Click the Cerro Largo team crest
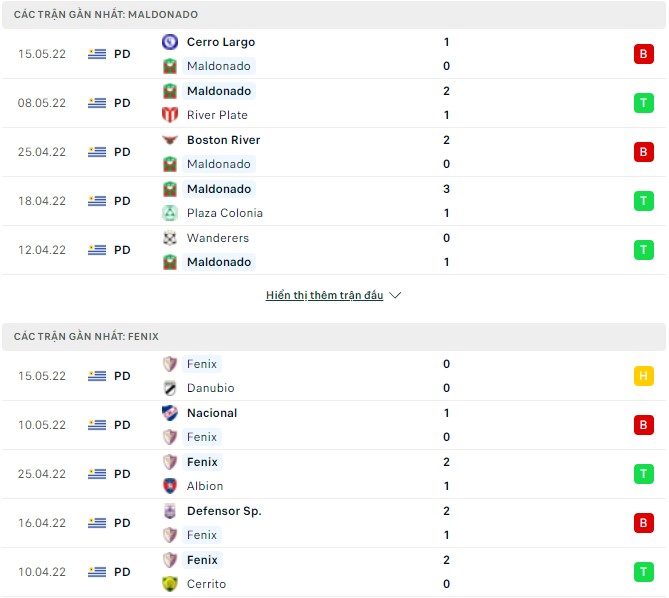The image size is (669, 598). [x=169, y=42]
